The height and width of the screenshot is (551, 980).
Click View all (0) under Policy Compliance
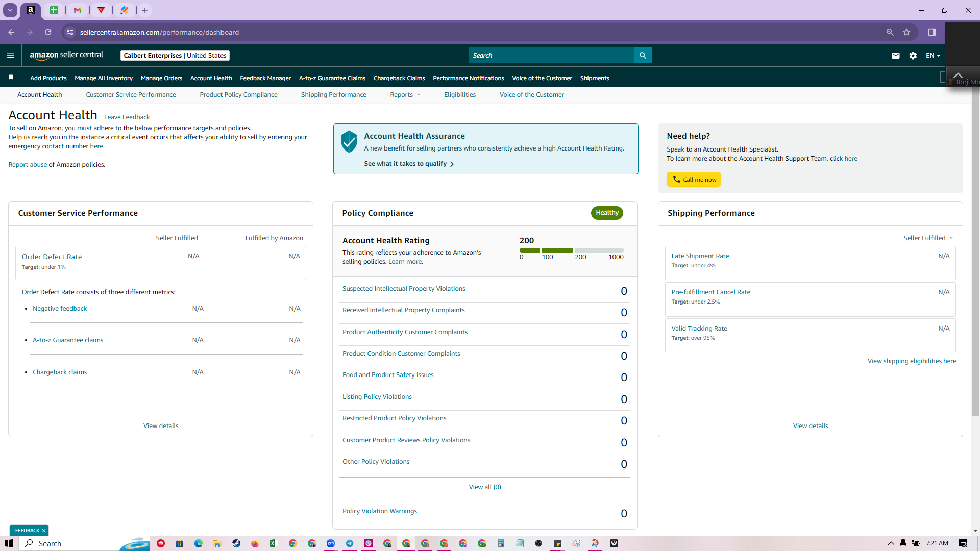485,487
